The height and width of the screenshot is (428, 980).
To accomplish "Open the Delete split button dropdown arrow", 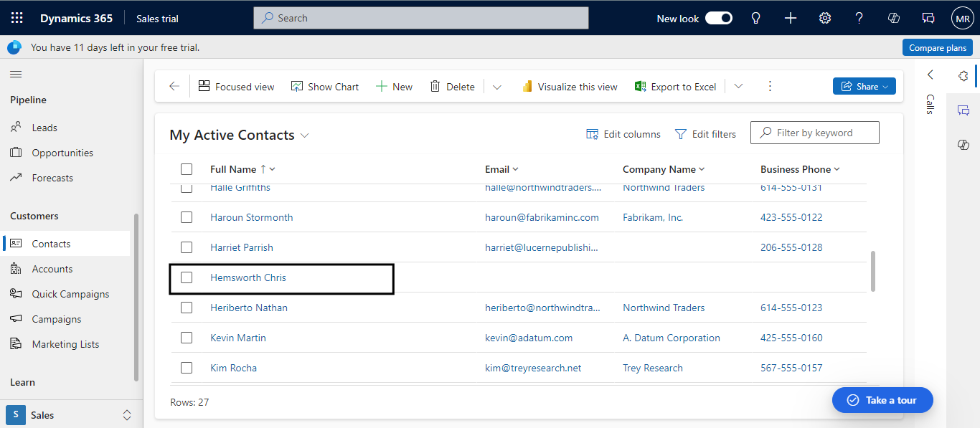I will tap(497, 87).
